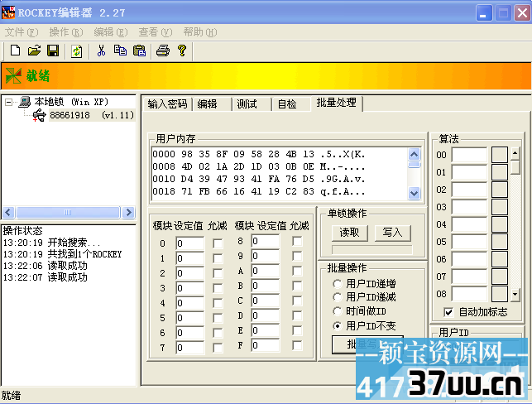Select tree item 88661918 (v1.11)

(92, 115)
